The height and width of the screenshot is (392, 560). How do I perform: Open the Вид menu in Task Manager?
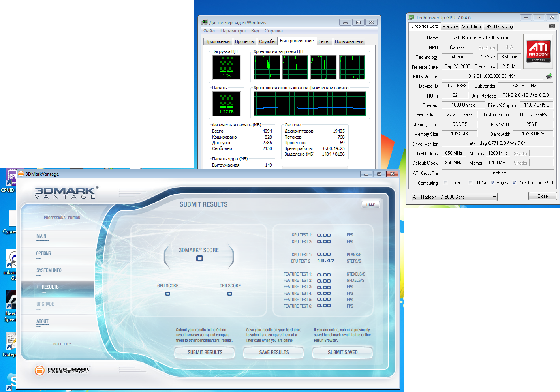[x=255, y=31]
